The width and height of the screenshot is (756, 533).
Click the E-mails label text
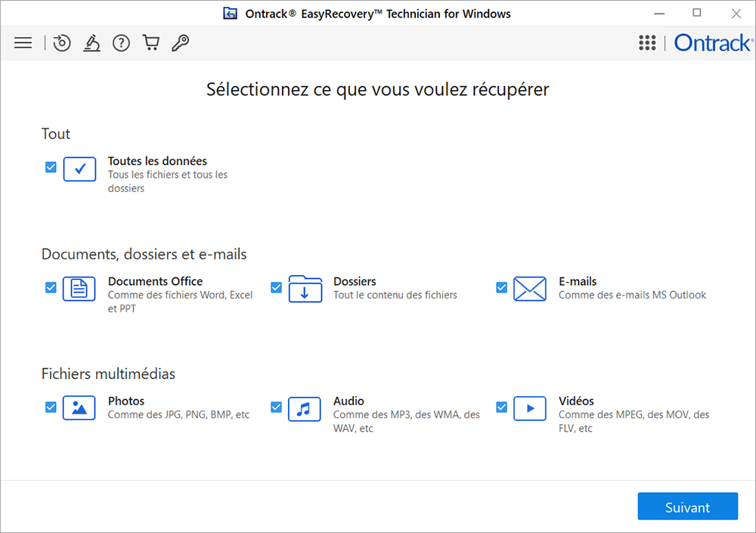coord(578,281)
